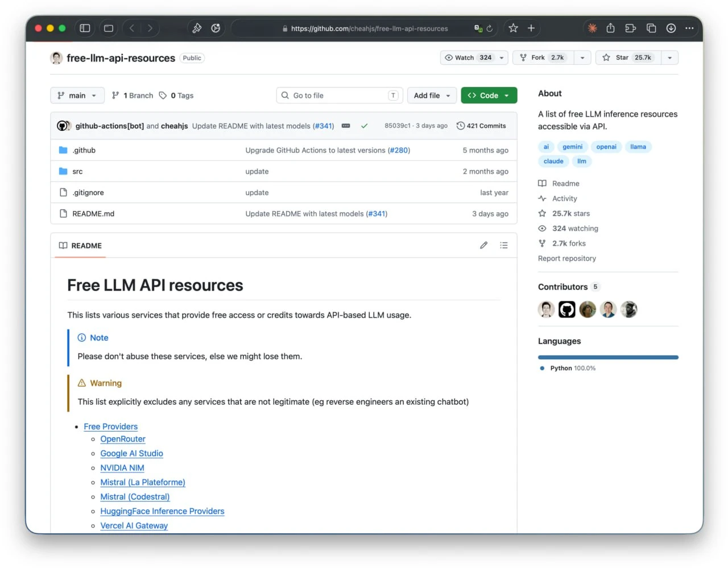This screenshot has height=568, width=728.
Task: Open the README outline list icon
Action: (x=504, y=245)
